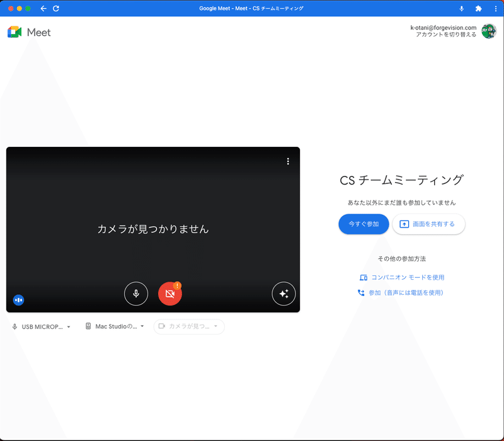The image size is (504, 441).
Task: Click the green window zoom button
Action: coord(28,9)
